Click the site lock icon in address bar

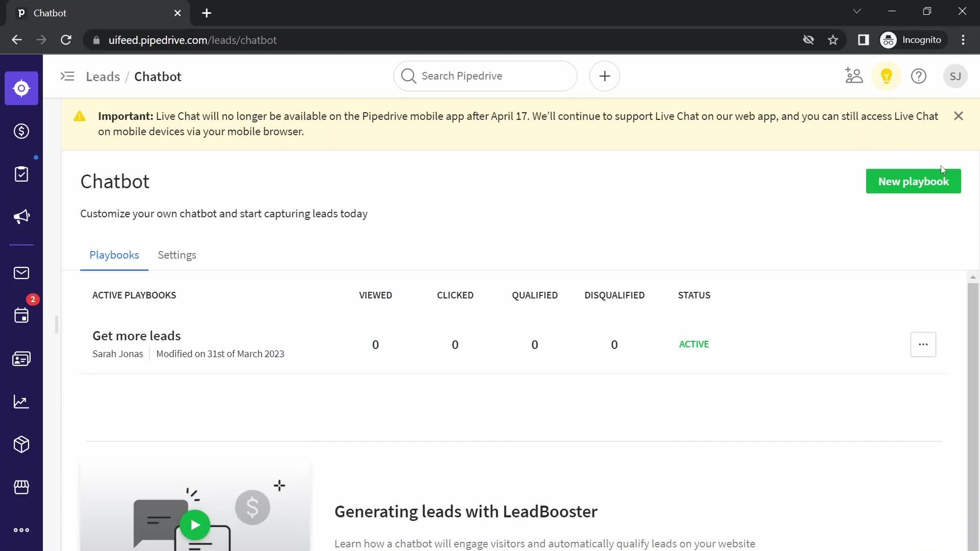coord(96,40)
